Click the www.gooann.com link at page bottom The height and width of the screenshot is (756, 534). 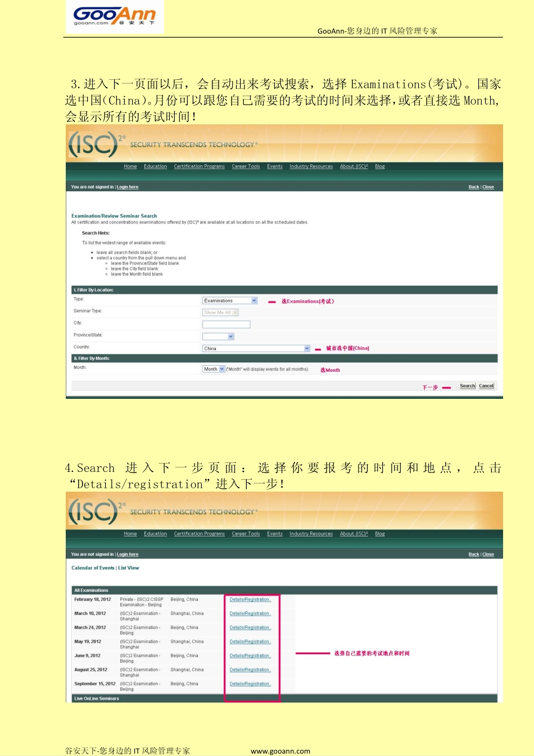click(x=281, y=750)
